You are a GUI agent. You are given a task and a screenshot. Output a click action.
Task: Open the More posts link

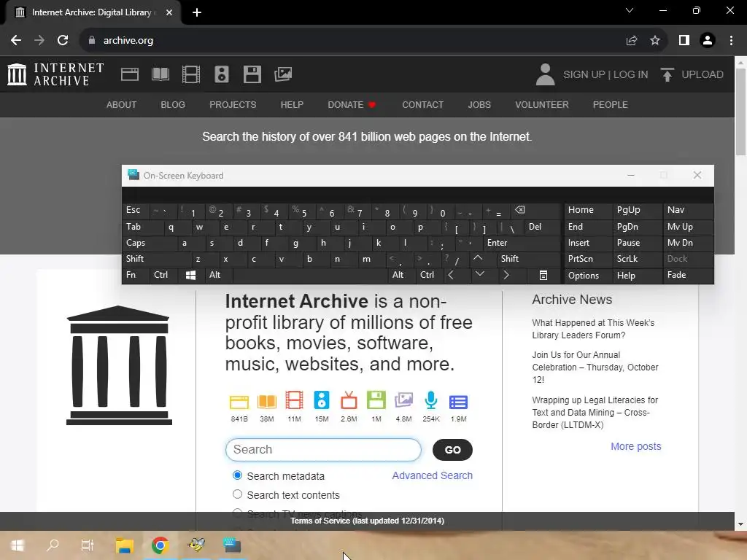[636, 446]
